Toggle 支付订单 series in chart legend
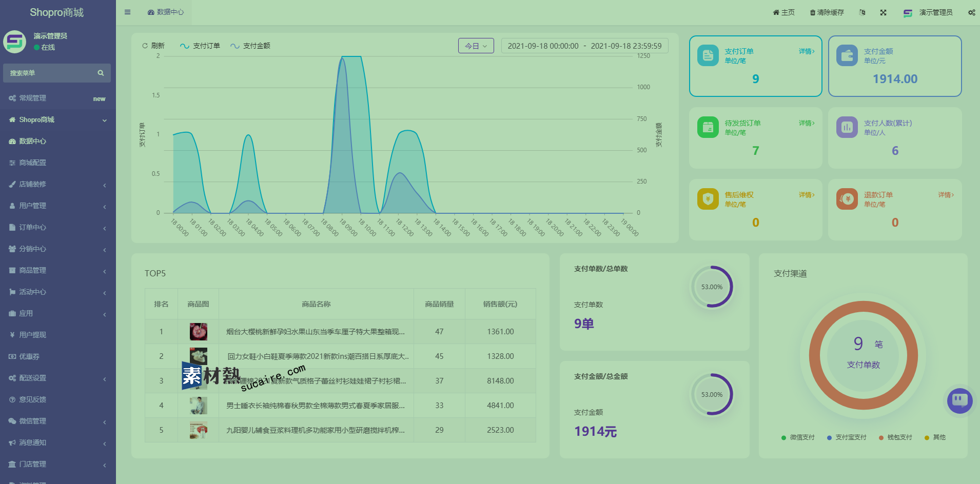Image resolution: width=980 pixels, height=484 pixels. click(x=200, y=46)
